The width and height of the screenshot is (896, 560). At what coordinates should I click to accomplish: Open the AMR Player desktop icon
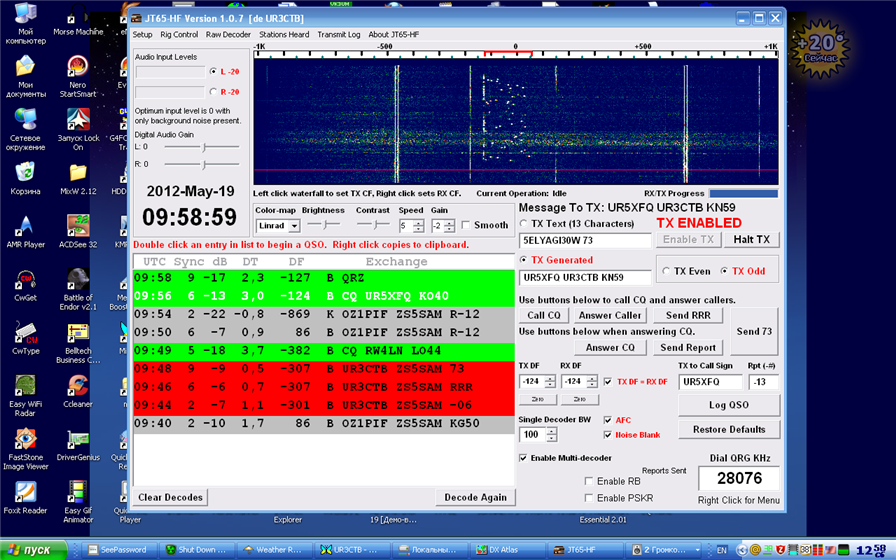[26, 226]
